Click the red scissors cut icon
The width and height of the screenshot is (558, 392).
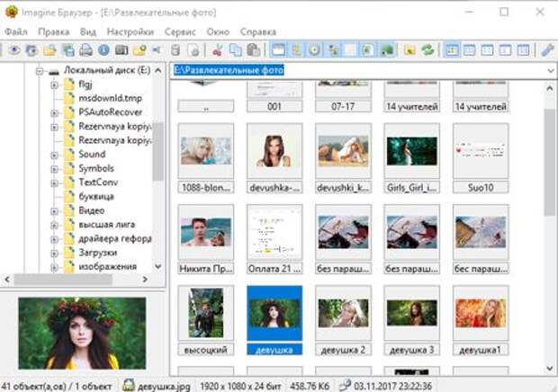click(217, 50)
